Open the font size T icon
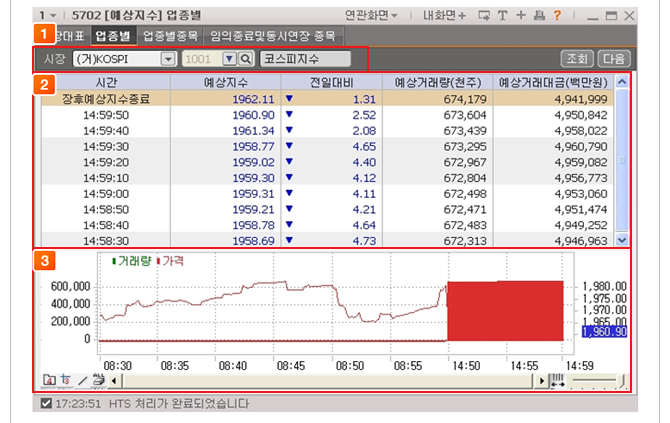Screen dimensions: 670x423 pos(502,16)
